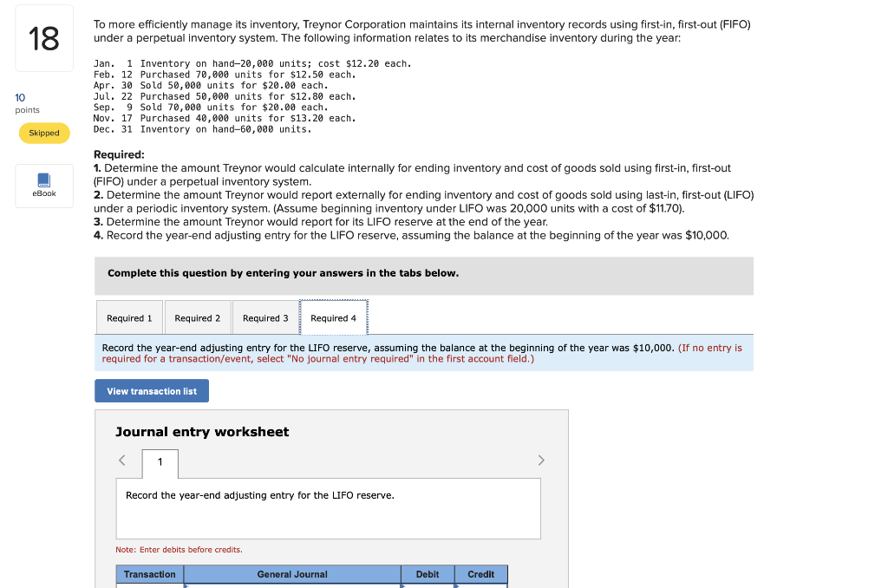Switch to the Required 1 tab
This screenshot has width=888, height=588.
click(x=128, y=317)
